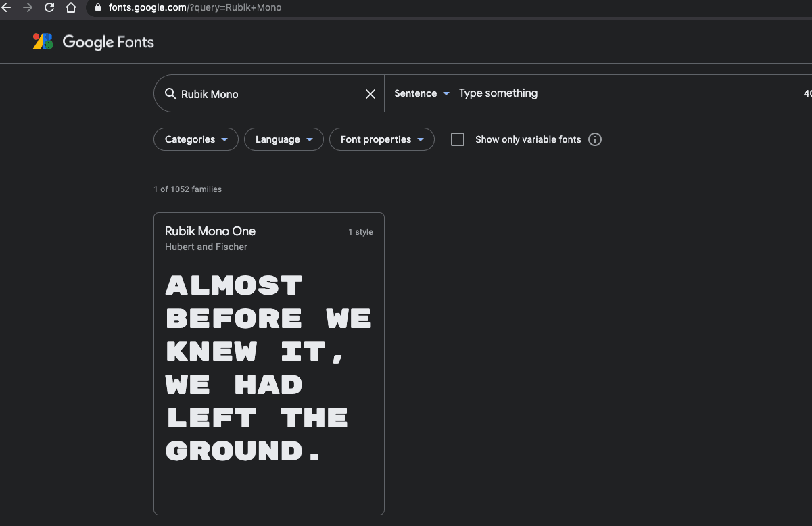Open the Sentence preview type dropdown
This screenshot has height=526, width=812.
pyautogui.click(x=422, y=93)
